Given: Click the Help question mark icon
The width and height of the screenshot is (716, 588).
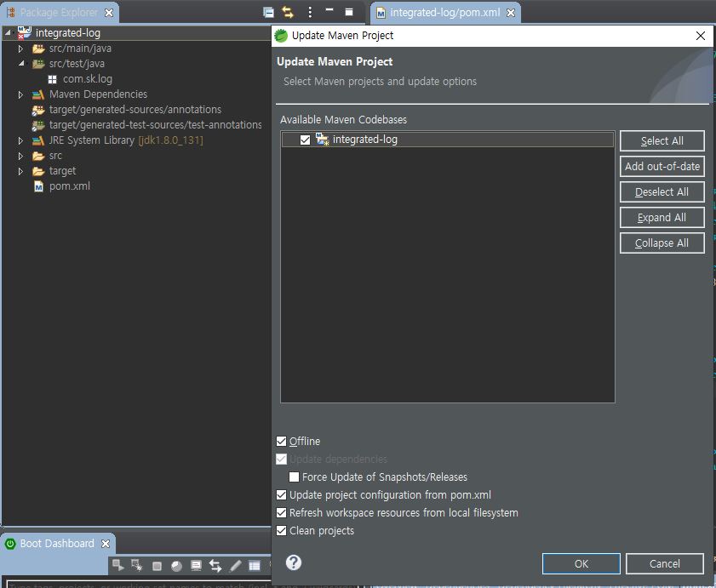Looking at the screenshot, I should (x=294, y=562).
